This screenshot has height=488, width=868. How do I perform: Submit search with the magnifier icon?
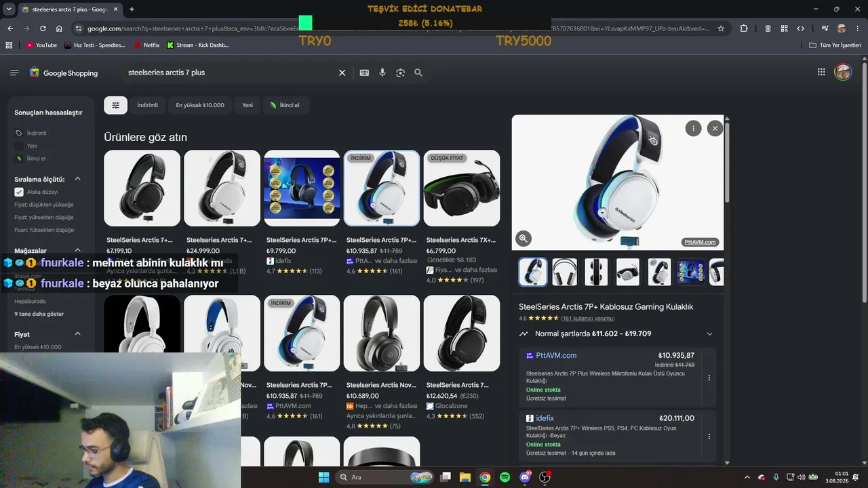(418, 73)
